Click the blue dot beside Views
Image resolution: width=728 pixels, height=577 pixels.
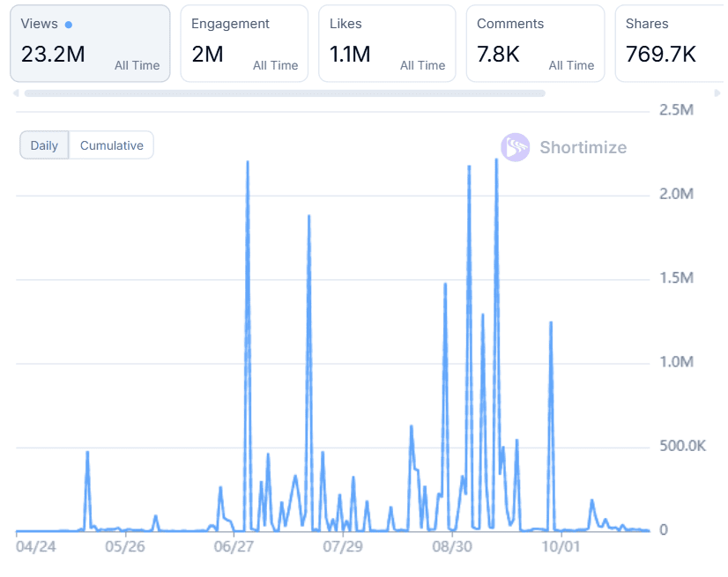click(69, 25)
